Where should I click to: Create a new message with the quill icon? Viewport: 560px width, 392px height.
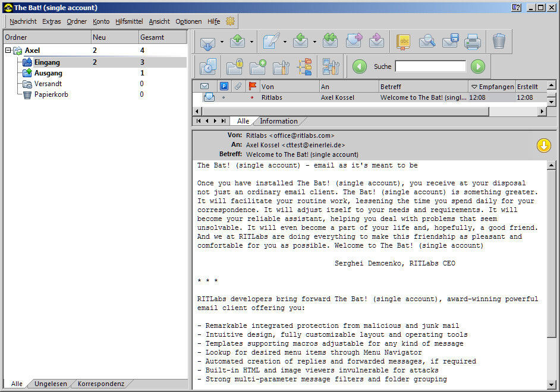[271, 42]
